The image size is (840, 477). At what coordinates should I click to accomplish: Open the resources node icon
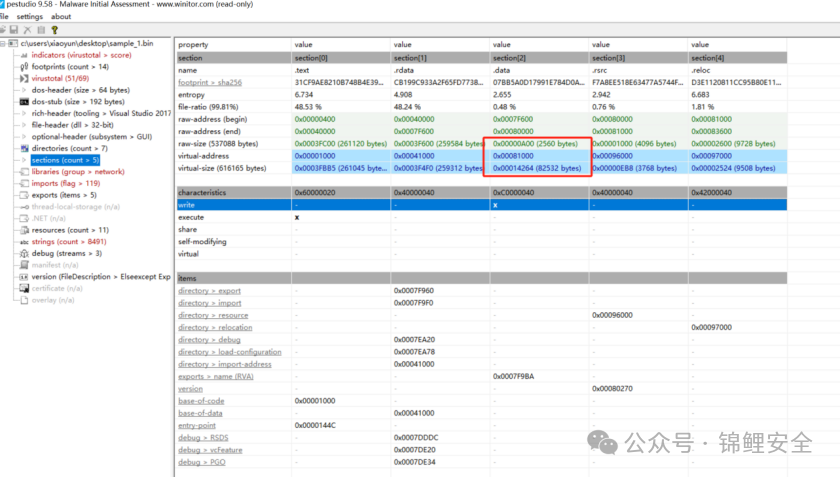coord(24,230)
